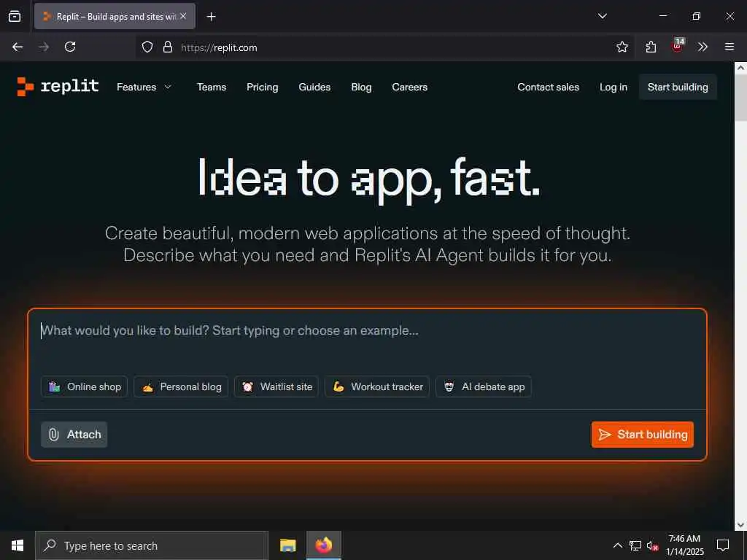Open the tracking protection shield
Image resolution: width=747 pixels, height=560 pixels.
pyautogui.click(x=147, y=47)
